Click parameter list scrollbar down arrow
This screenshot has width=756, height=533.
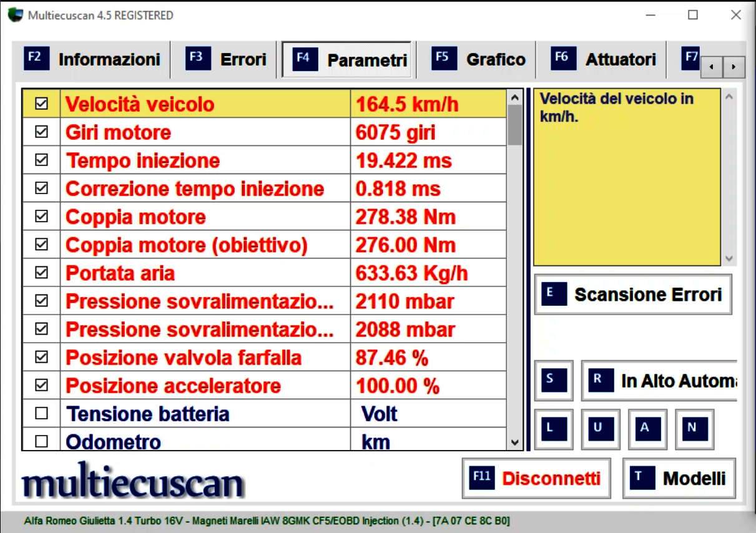(x=514, y=443)
